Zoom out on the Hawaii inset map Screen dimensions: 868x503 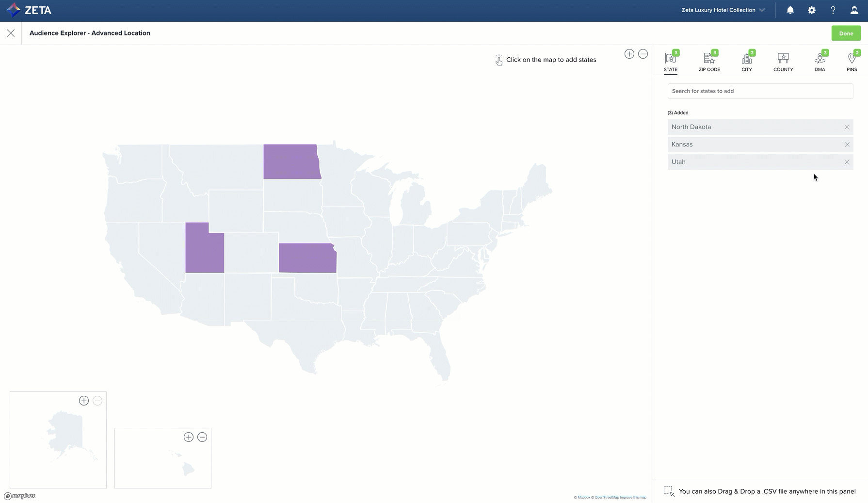coord(202,437)
